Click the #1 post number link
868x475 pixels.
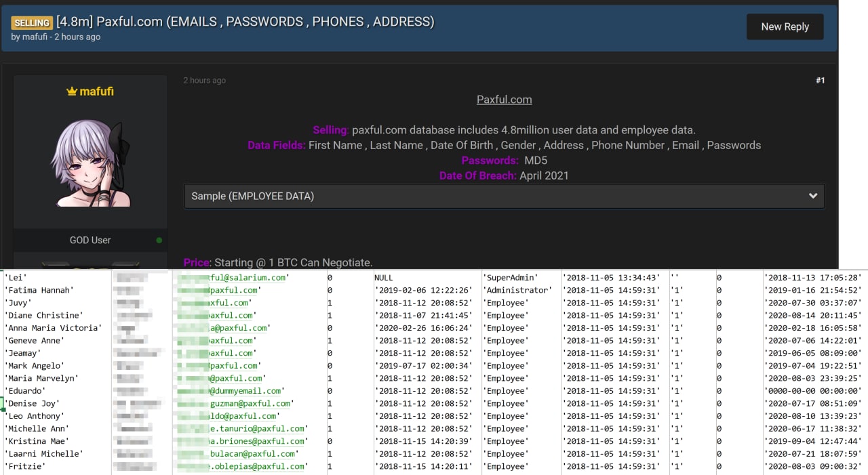[x=820, y=81]
